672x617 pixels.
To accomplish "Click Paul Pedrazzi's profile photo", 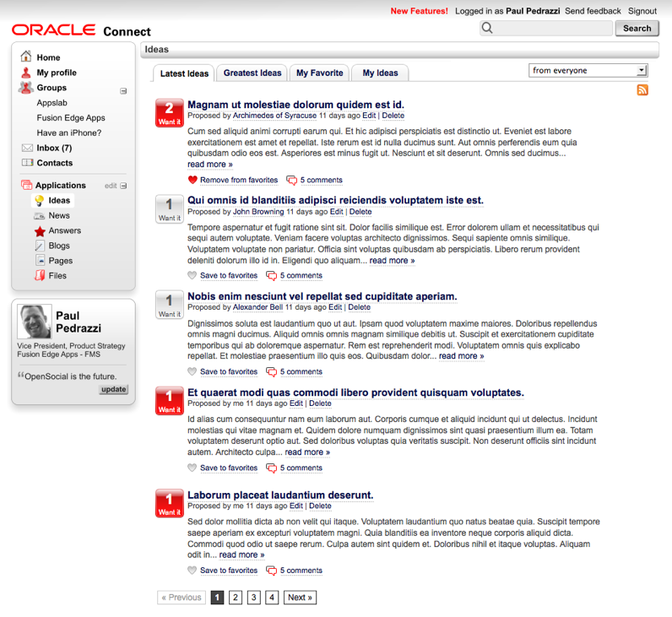I will (35, 322).
